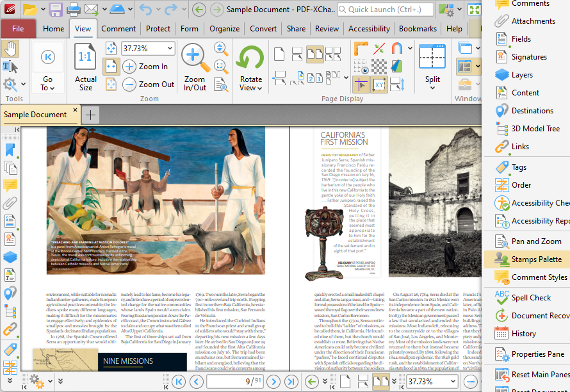This screenshot has width=570, height=392.
Task: Select 3D Model Tree menu item
Action: coord(527,129)
